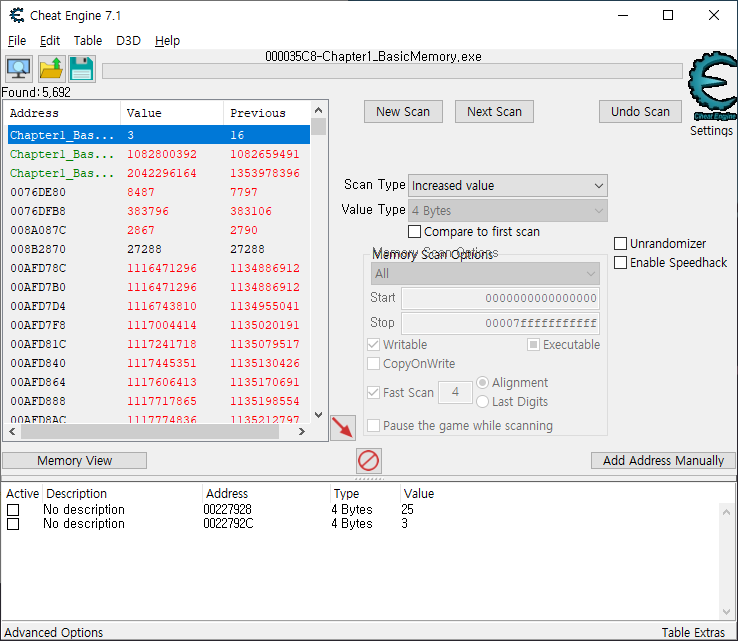The width and height of the screenshot is (738, 641).
Task: Open the process selector computer icon
Action: click(x=19, y=69)
